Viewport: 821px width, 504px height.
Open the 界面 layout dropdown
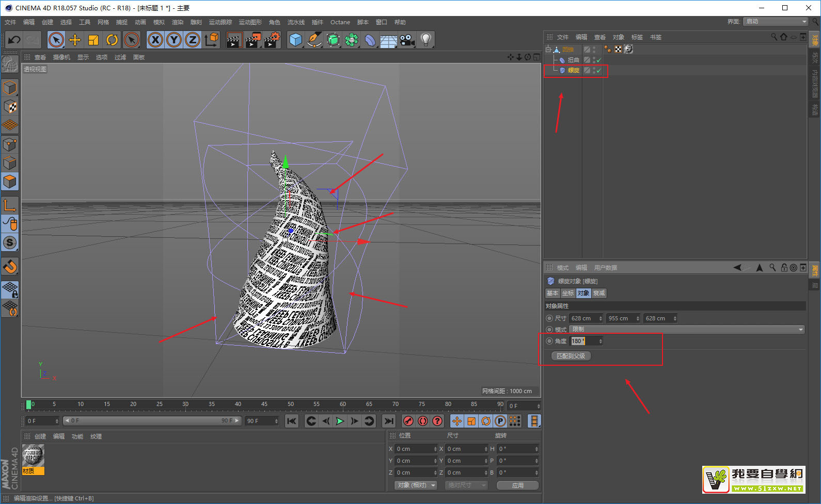click(775, 22)
